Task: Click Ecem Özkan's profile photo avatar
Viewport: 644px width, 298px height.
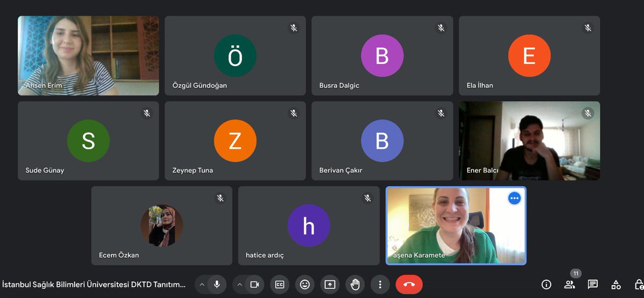Action: 162,226
